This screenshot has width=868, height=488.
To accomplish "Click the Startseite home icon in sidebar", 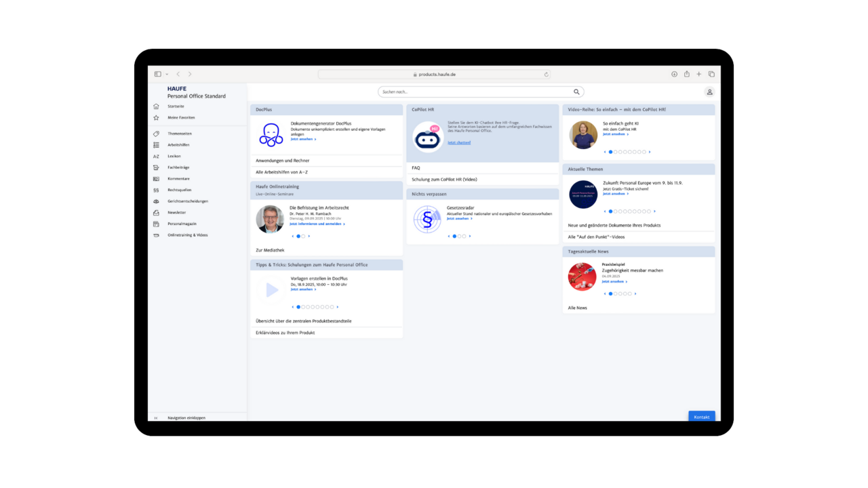I will click(x=156, y=106).
